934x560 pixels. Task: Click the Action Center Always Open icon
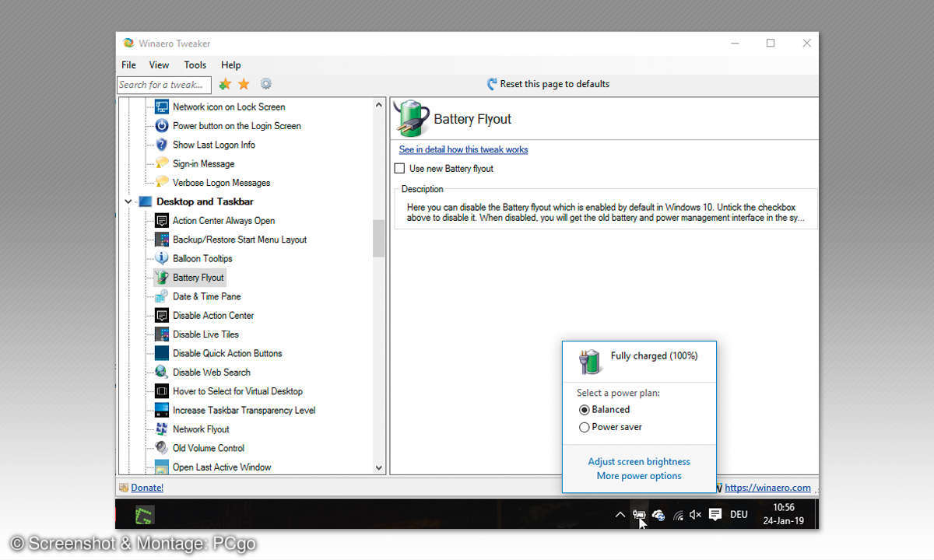pyautogui.click(x=161, y=220)
